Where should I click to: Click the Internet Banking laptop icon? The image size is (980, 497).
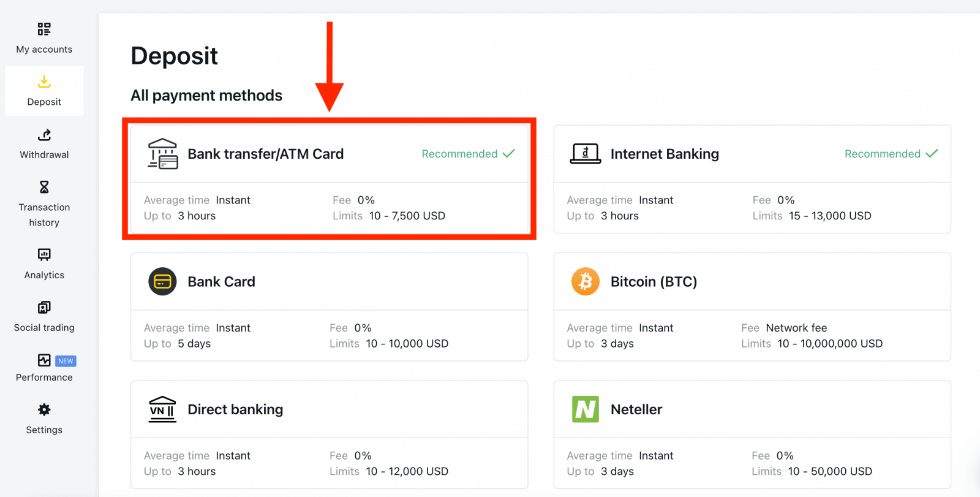(x=586, y=154)
